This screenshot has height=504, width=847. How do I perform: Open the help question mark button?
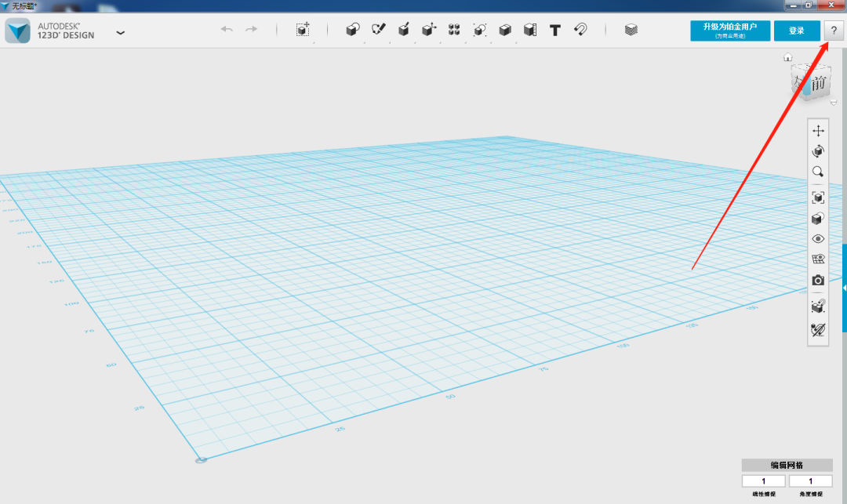834,31
